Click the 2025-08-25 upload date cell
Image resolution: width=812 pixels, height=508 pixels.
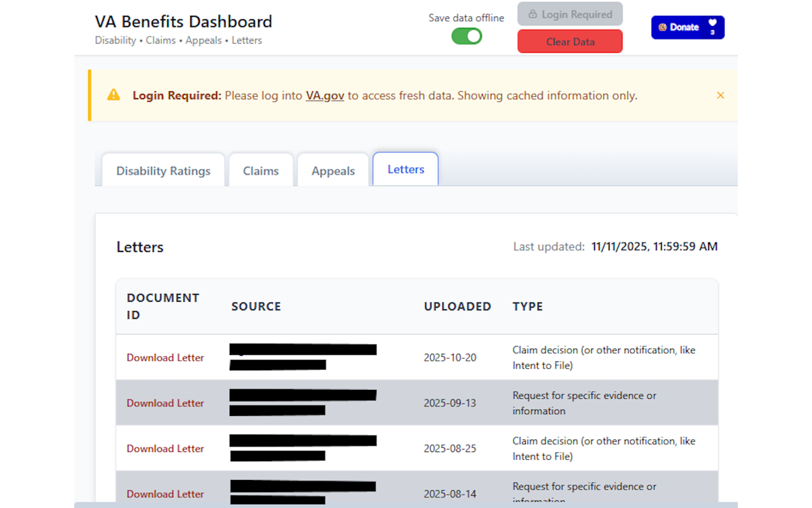click(x=450, y=448)
